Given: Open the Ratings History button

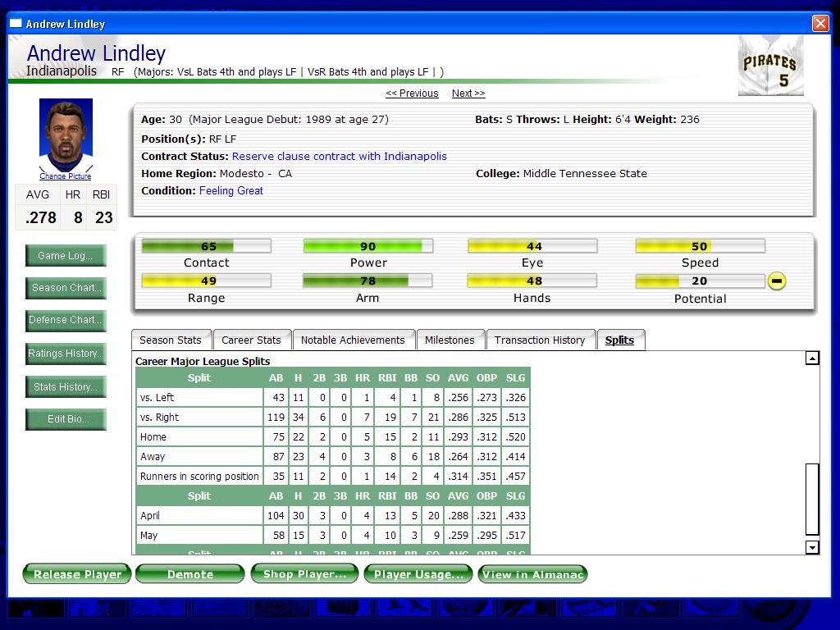Looking at the screenshot, I should coord(66,354).
